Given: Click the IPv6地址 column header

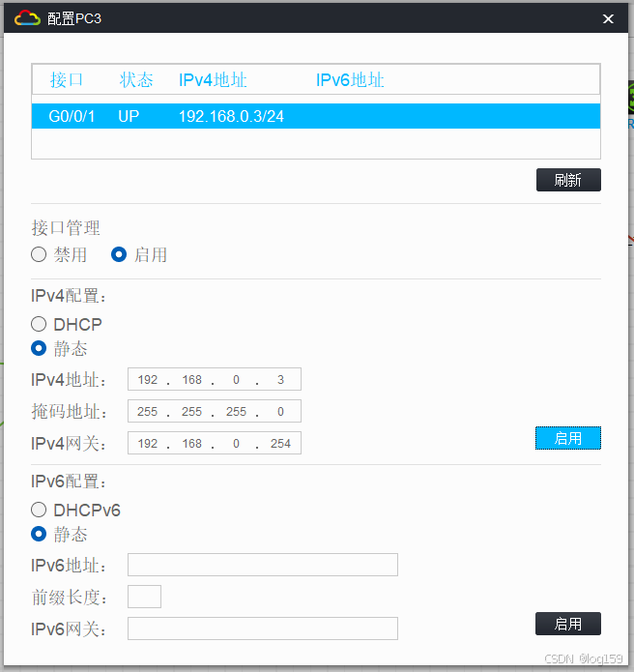Looking at the screenshot, I should (350, 80).
